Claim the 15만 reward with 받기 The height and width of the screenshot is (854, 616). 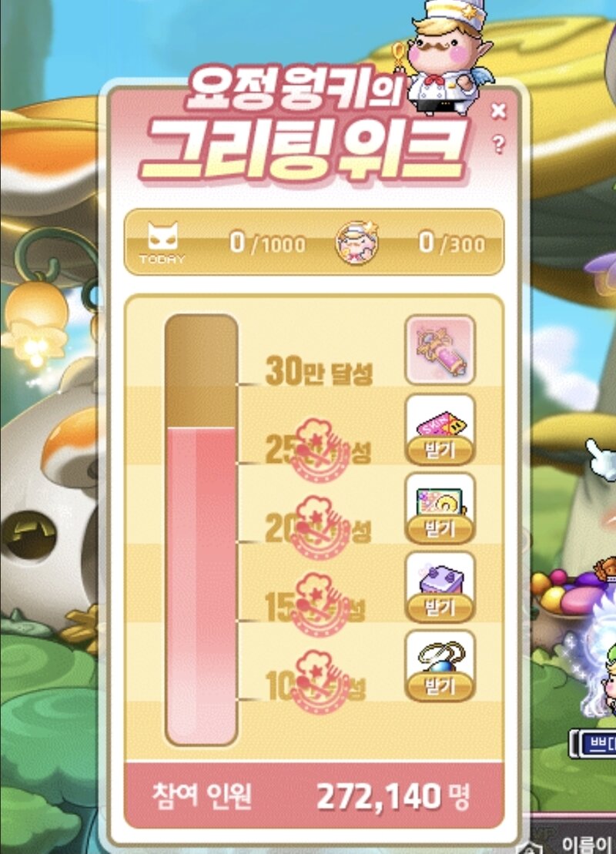[440, 608]
